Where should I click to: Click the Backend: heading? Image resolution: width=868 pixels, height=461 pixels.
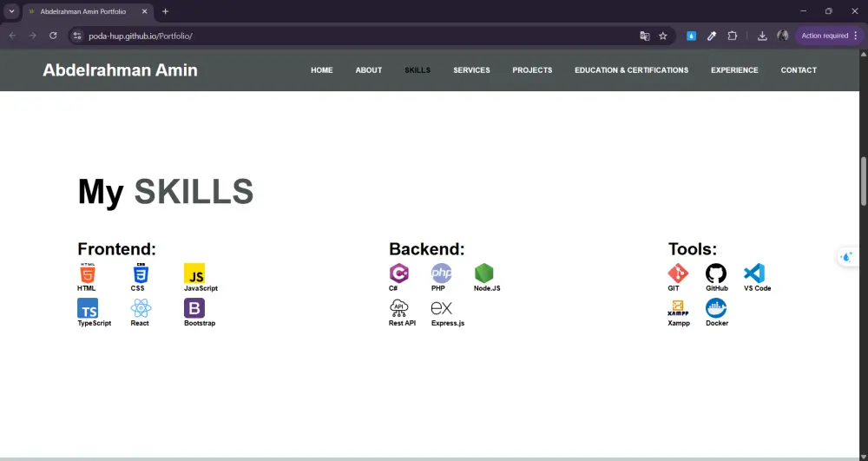click(427, 249)
